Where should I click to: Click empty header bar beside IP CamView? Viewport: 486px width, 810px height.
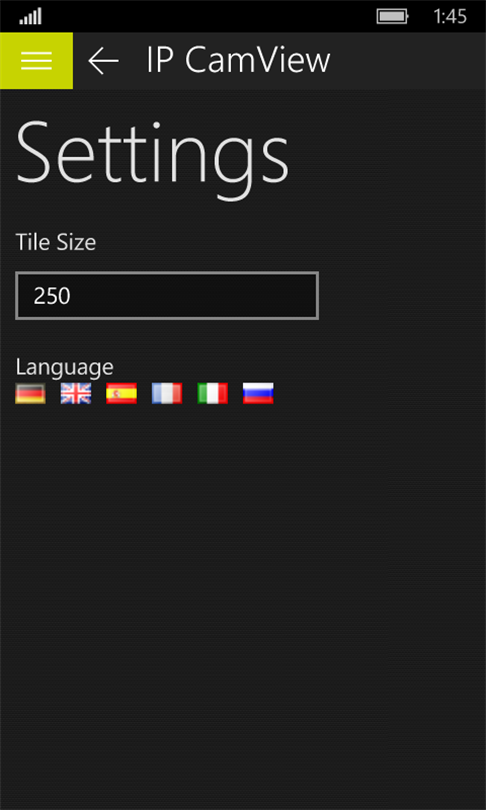point(408,60)
